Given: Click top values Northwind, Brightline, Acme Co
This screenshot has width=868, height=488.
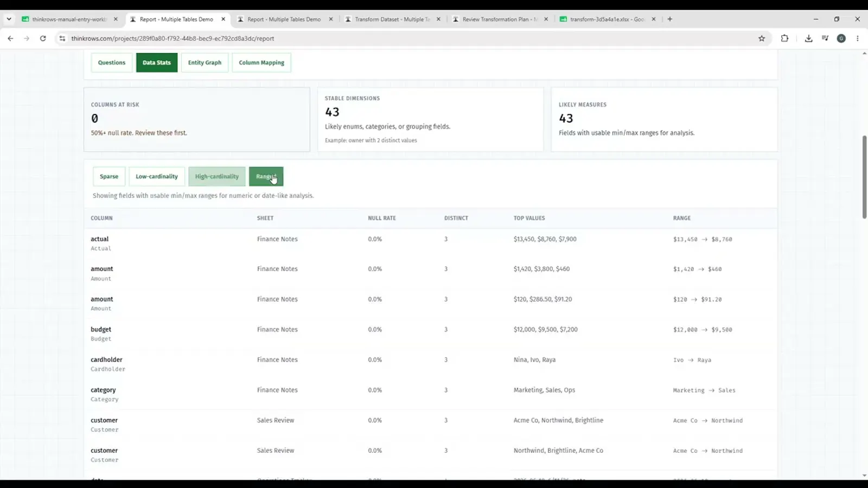Looking at the screenshot, I should (x=558, y=451).
